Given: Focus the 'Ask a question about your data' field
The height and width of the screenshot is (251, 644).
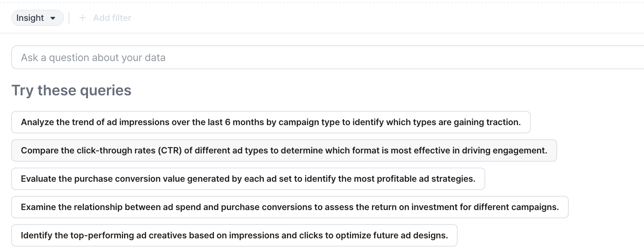Looking at the screenshot, I should [328, 58].
